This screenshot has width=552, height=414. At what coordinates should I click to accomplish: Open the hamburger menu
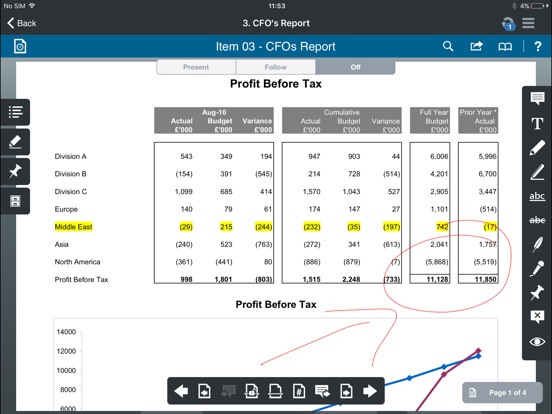tap(528, 23)
